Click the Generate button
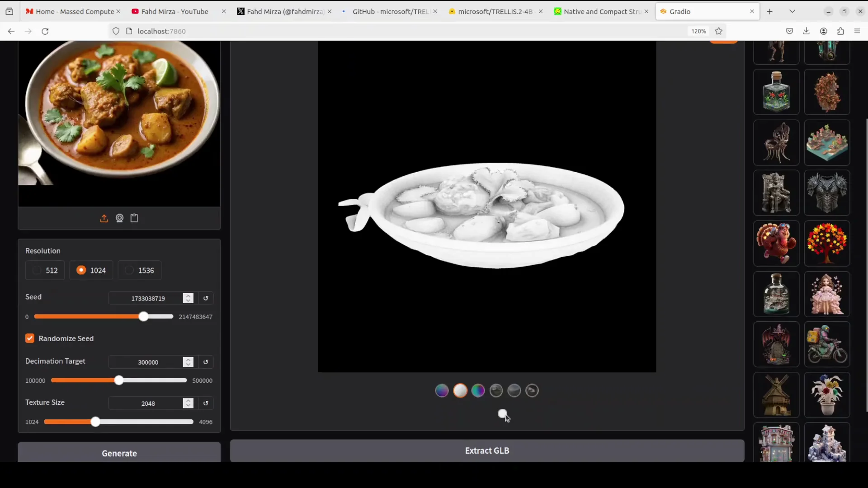Viewport: 868px width, 488px height. click(119, 453)
